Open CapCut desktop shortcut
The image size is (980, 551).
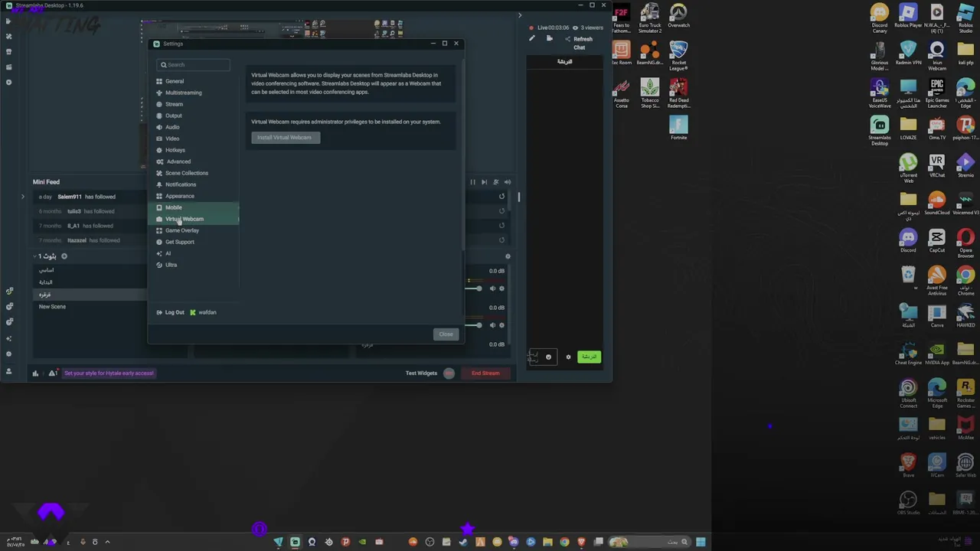point(937,241)
